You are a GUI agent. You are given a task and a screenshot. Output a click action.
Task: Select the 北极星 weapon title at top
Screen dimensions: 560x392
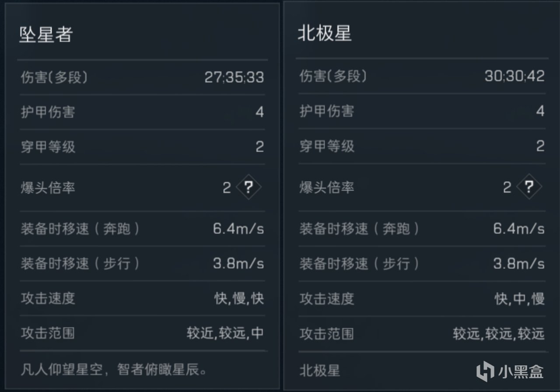pos(325,34)
